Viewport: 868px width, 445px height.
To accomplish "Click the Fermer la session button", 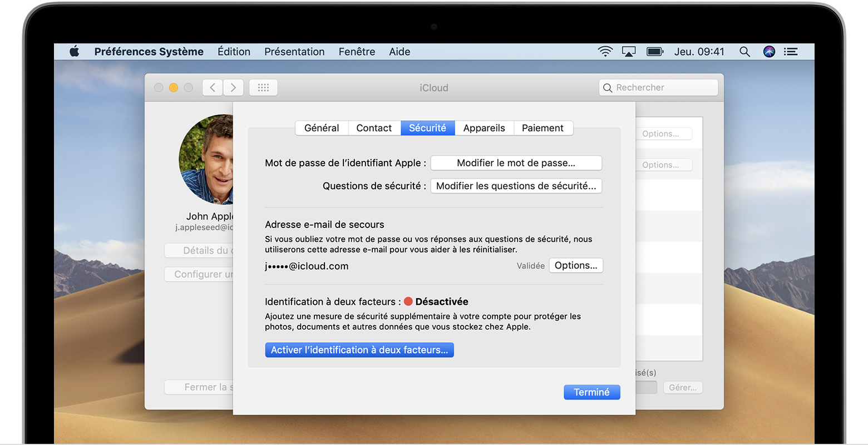I will pyautogui.click(x=199, y=387).
